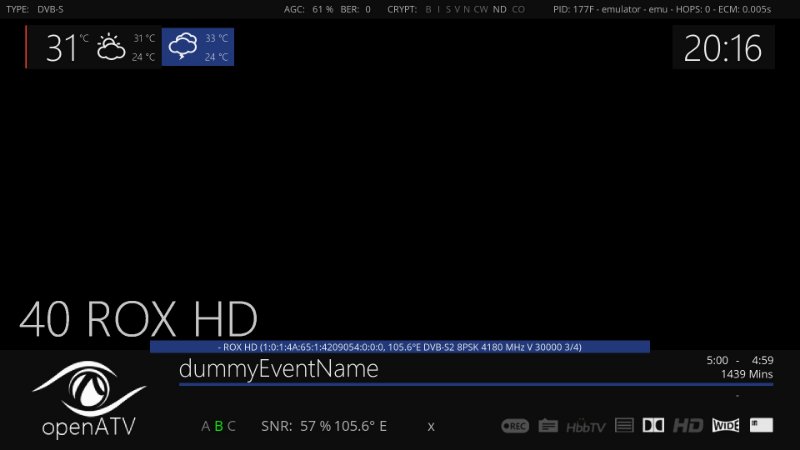The width and height of the screenshot is (800, 450).
Task: Click the 40 ROX HD channel name
Action: [138, 319]
